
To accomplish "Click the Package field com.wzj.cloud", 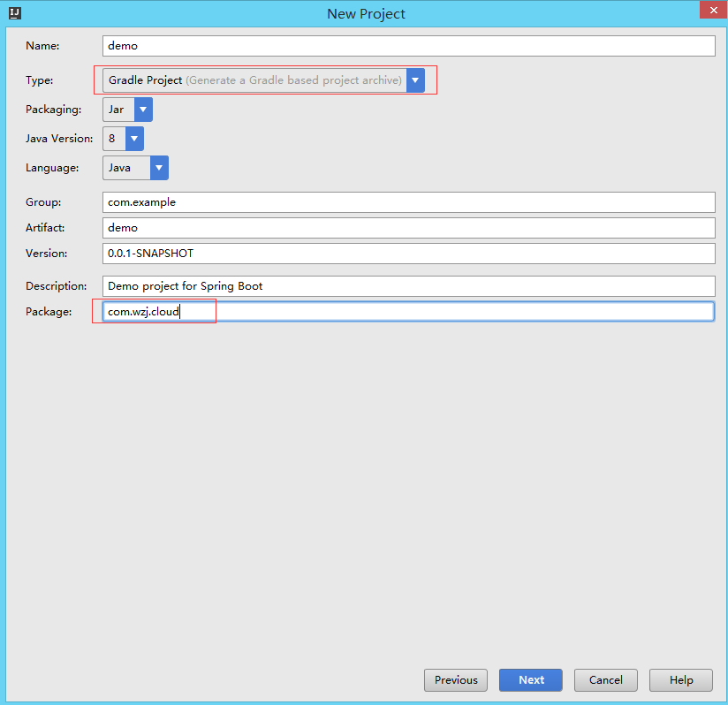I will [408, 312].
